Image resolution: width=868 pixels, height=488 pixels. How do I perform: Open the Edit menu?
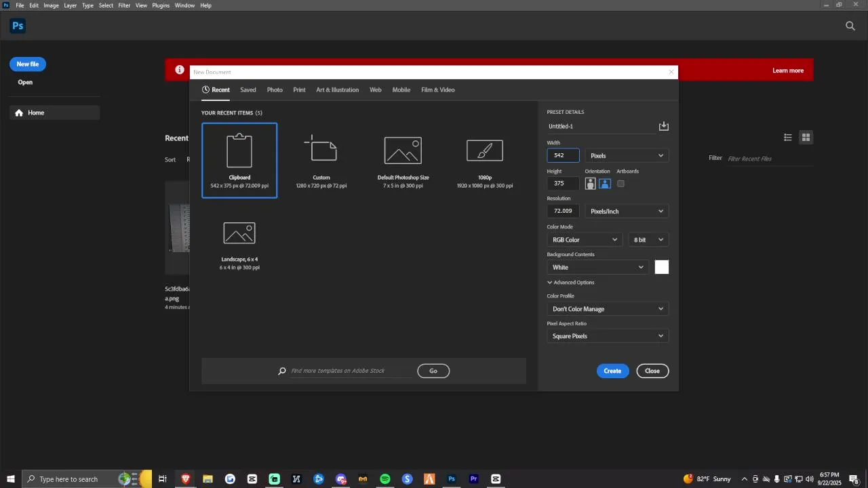34,5
